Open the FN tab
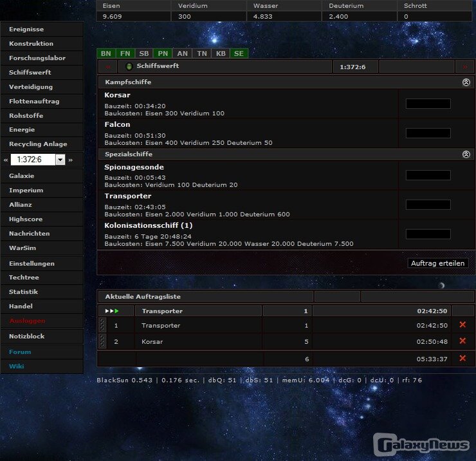This screenshot has width=476, height=461. [125, 53]
